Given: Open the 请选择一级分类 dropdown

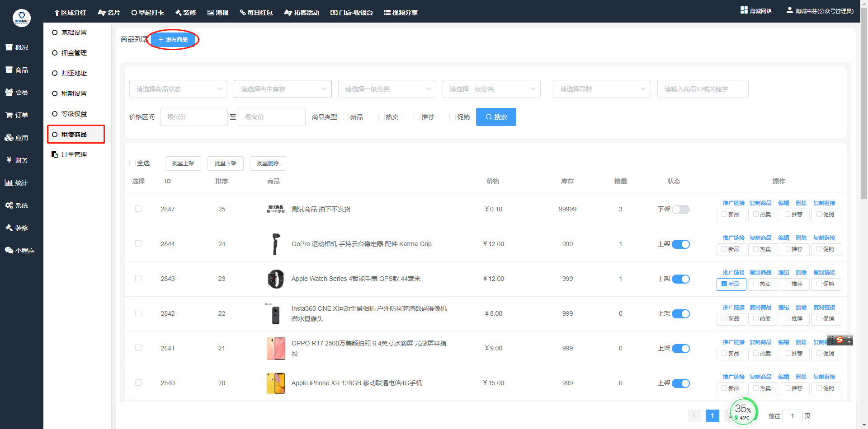Looking at the screenshot, I should click(x=387, y=89).
